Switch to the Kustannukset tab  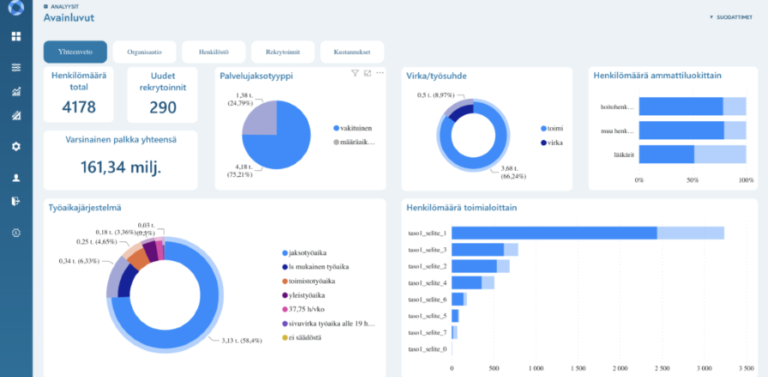pos(352,52)
